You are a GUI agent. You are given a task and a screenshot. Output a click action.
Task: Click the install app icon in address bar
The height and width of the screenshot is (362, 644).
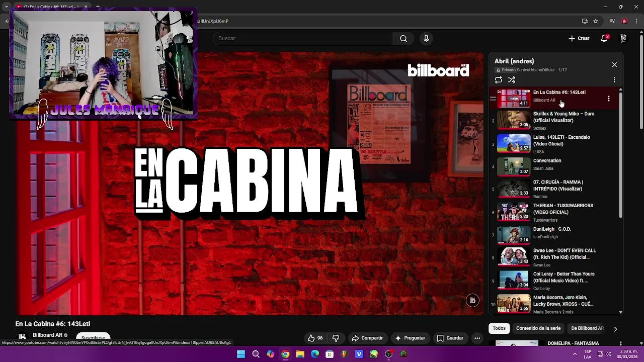coord(585,21)
